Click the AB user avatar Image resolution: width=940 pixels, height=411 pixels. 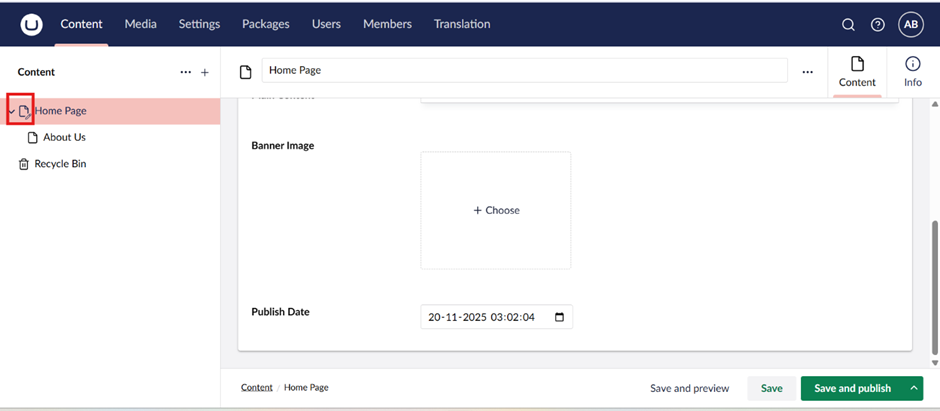pyautogui.click(x=910, y=25)
